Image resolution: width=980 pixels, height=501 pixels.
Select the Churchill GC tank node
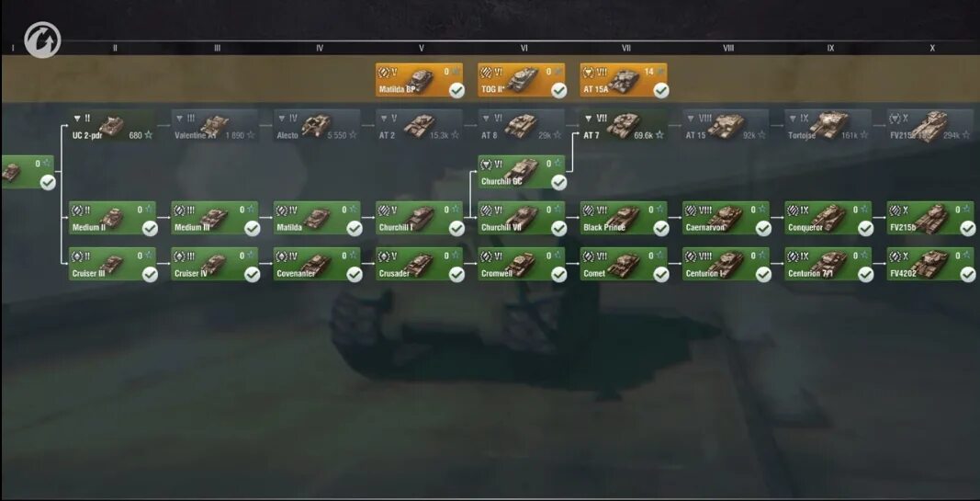point(522,172)
